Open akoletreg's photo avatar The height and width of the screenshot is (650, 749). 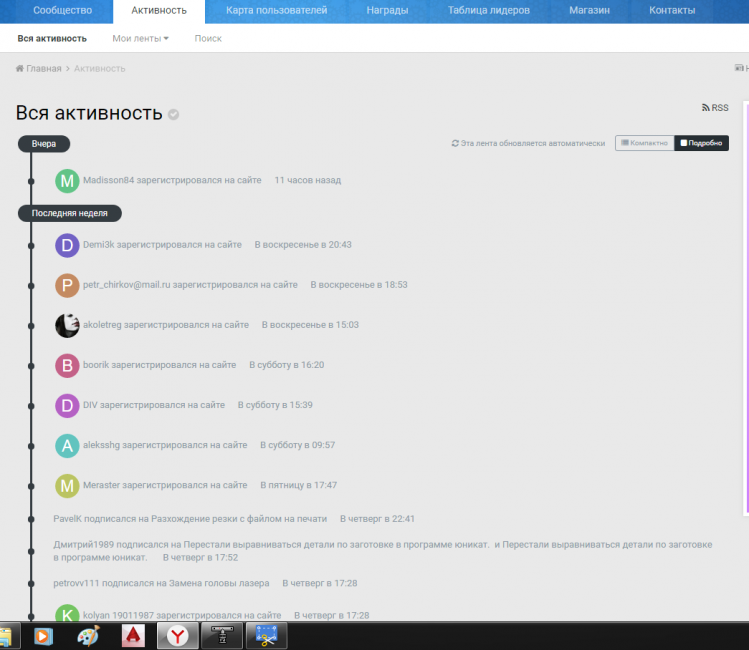[67, 325]
